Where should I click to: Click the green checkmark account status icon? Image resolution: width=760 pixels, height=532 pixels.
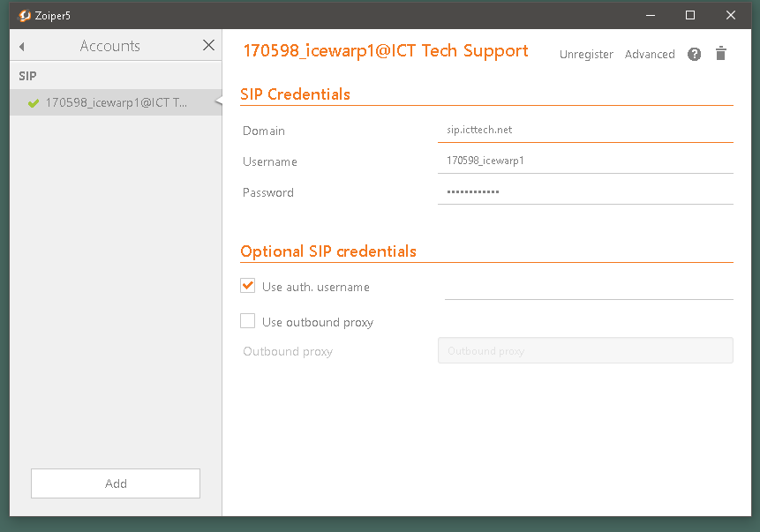[34, 102]
